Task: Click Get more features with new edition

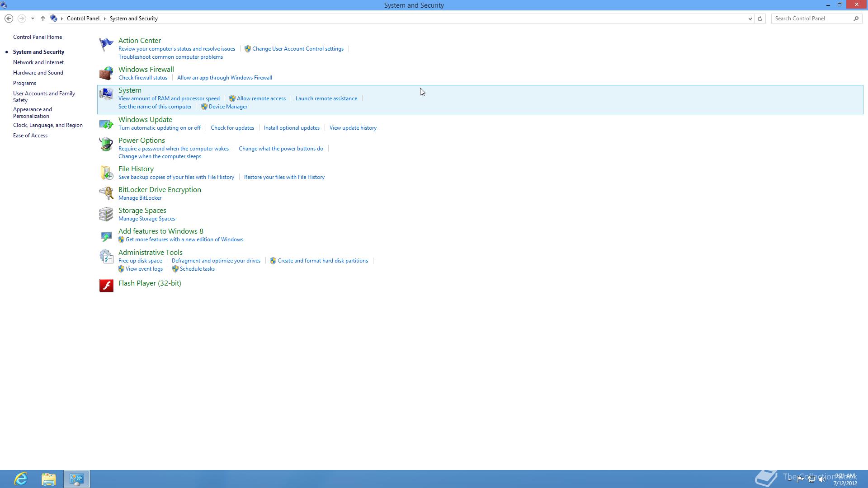Action: click(x=184, y=239)
